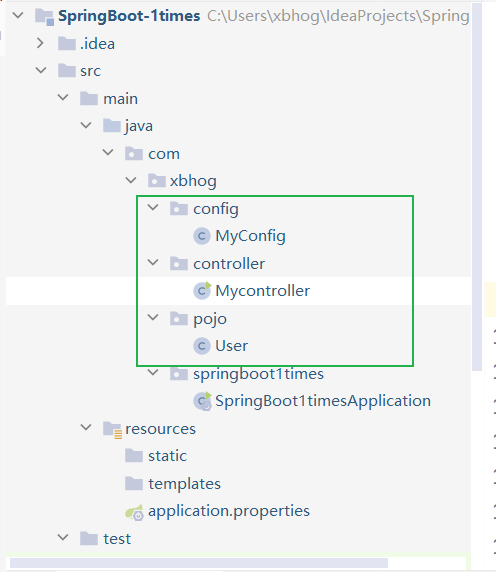Collapse the src folder
Viewport: 496px width, 572px height.
tap(41, 70)
